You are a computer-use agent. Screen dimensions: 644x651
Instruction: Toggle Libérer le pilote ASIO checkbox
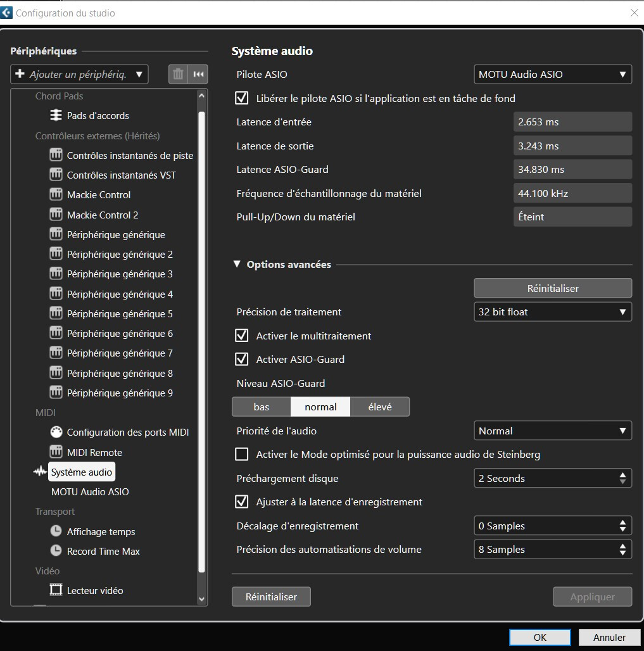(242, 98)
